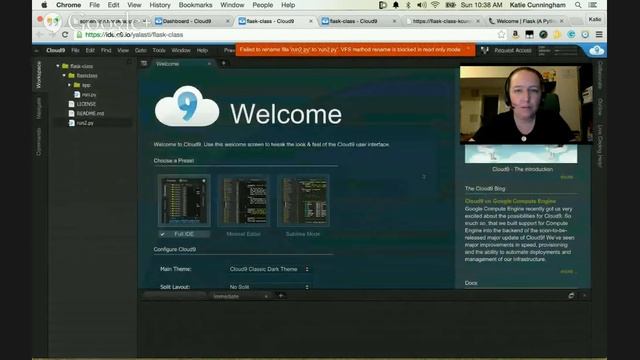Open the Navigate side panel
This screenshot has width=640, height=360.
pos(39,108)
